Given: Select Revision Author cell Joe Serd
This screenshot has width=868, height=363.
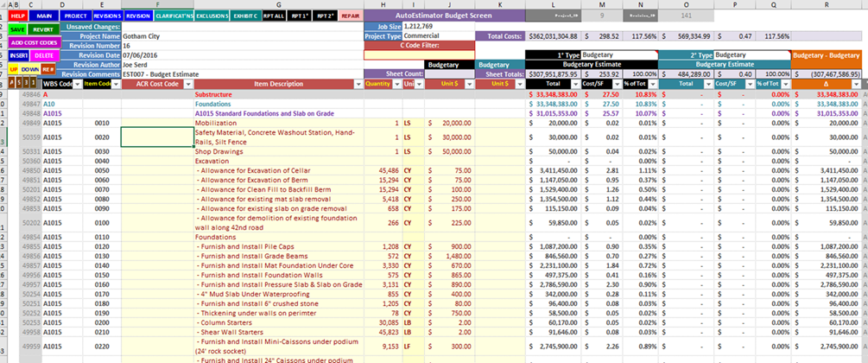Looking at the screenshot, I should tap(243, 64).
